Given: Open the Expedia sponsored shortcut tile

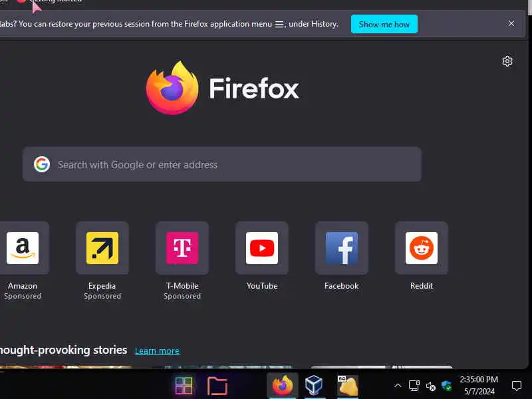Looking at the screenshot, I should pos(102,248).
